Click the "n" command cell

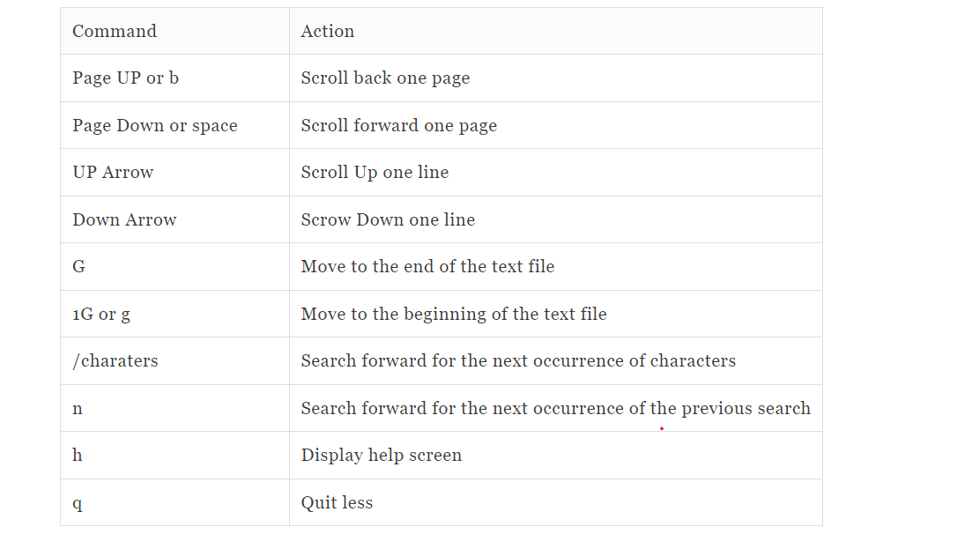click(x=78, y=409)
